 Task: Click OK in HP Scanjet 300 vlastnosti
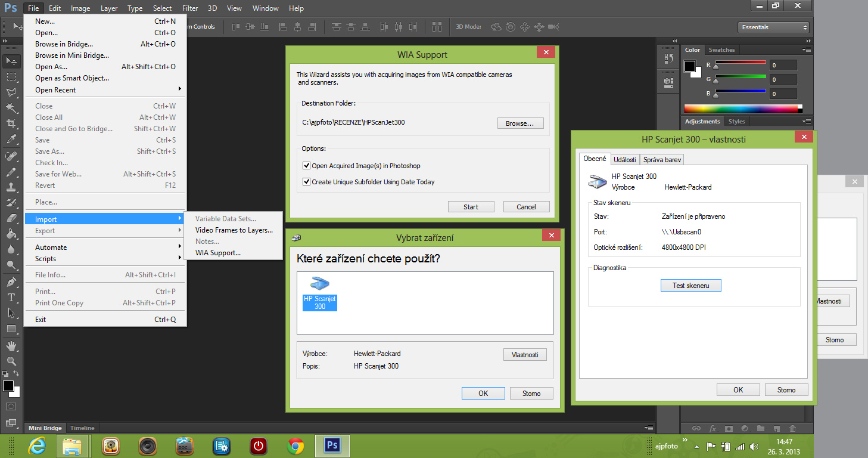(x=738, y=390)
